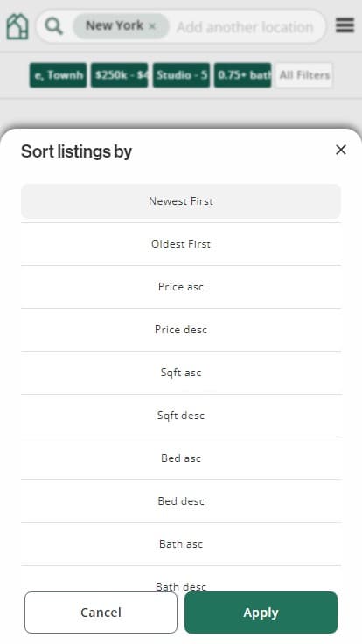The image size is (362, 644).
Task: Open the 0.75+ baths filter
Action: coord(243,75)
